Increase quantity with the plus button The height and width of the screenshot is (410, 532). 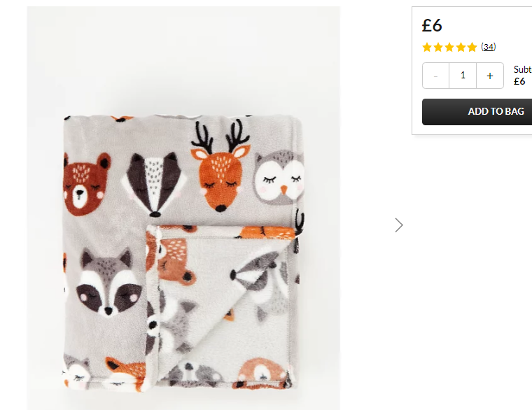[x=490, y=76]
